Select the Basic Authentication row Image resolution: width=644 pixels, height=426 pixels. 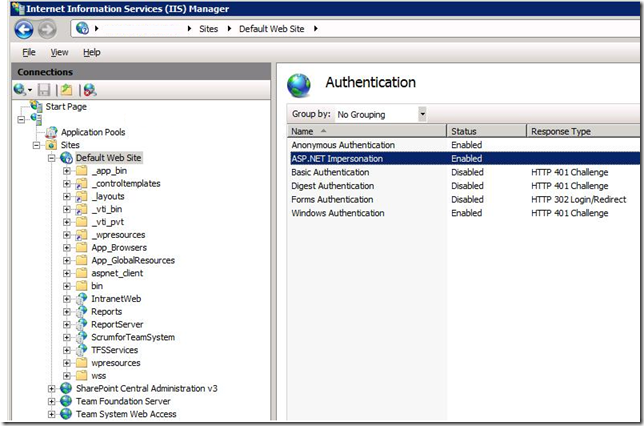pos(463,172)
